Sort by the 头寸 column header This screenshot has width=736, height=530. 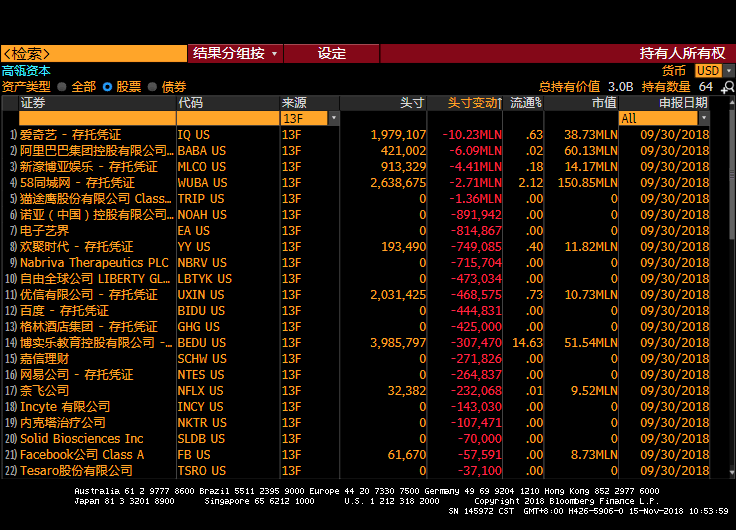(383, 103)
